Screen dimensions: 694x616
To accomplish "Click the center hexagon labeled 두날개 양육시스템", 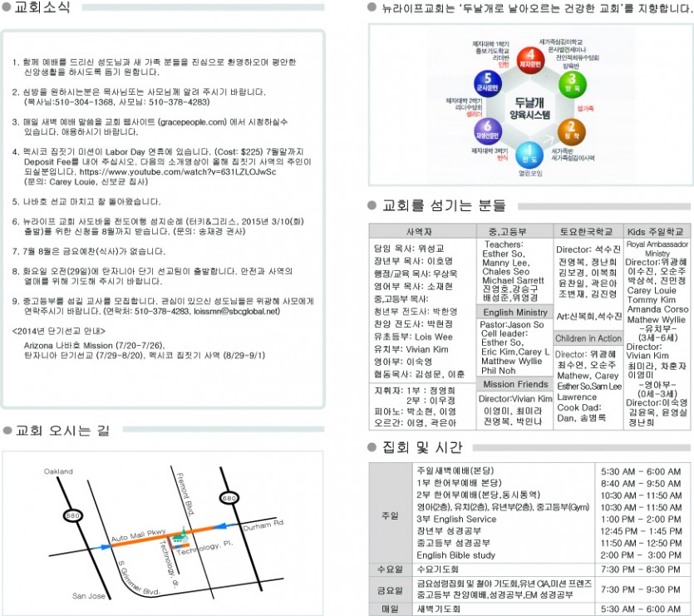I will [529, 108].
